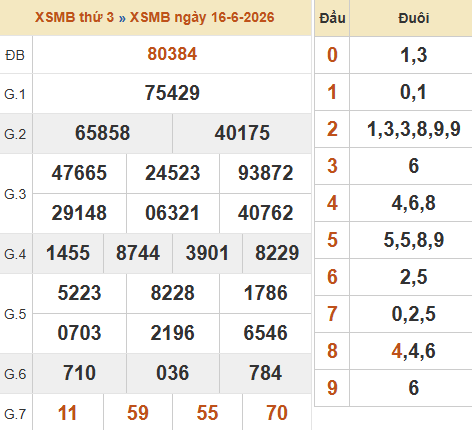This screenshot has height=430, width=472.
Task: Click G.4 number 8744
Action: 138,253
